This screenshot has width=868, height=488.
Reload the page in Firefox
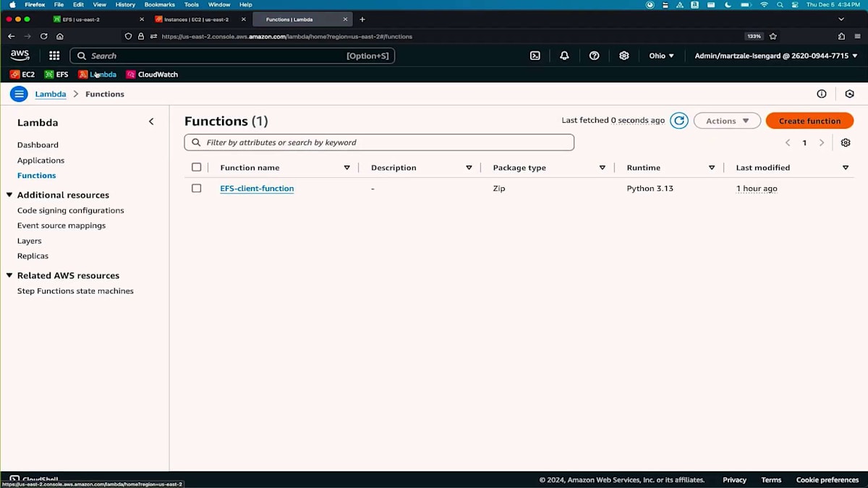point(44,36)
